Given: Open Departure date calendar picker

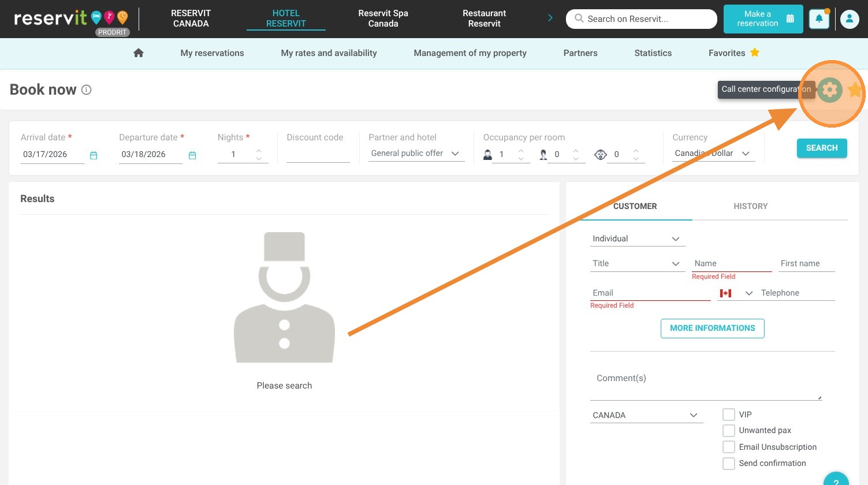Looking at the screenshot, I should pos(192,155).
